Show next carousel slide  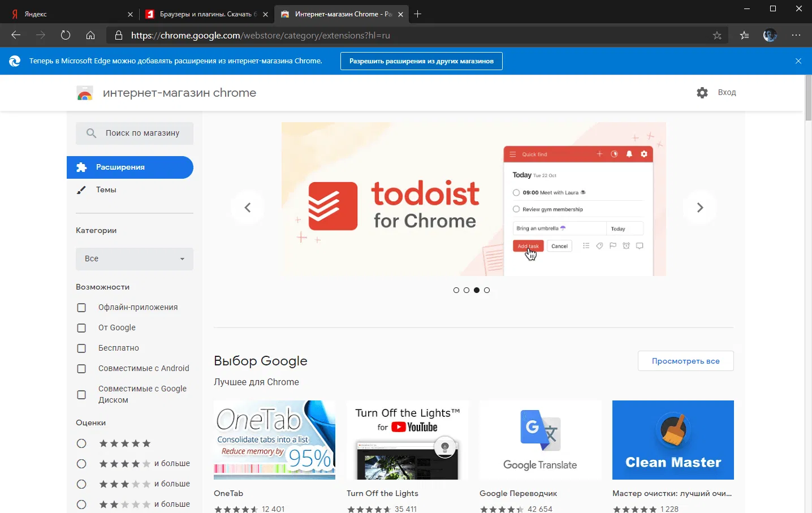(x=700, y=208)
